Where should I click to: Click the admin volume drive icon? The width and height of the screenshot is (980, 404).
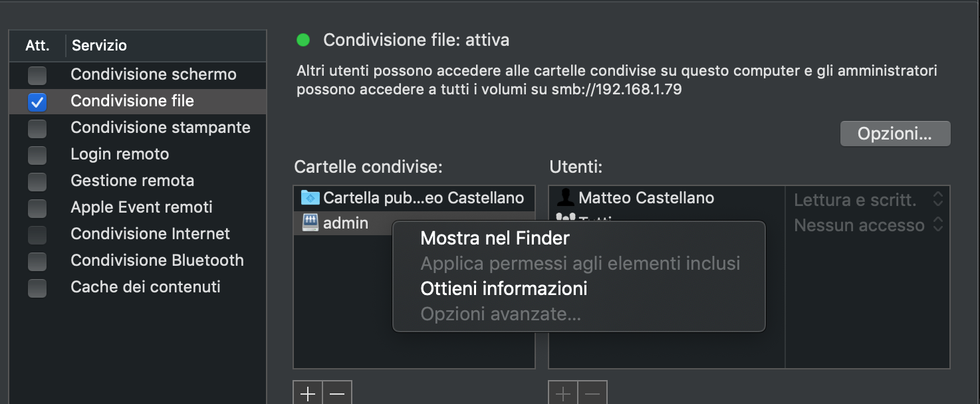pyautogui.click(x=310, y=223)
